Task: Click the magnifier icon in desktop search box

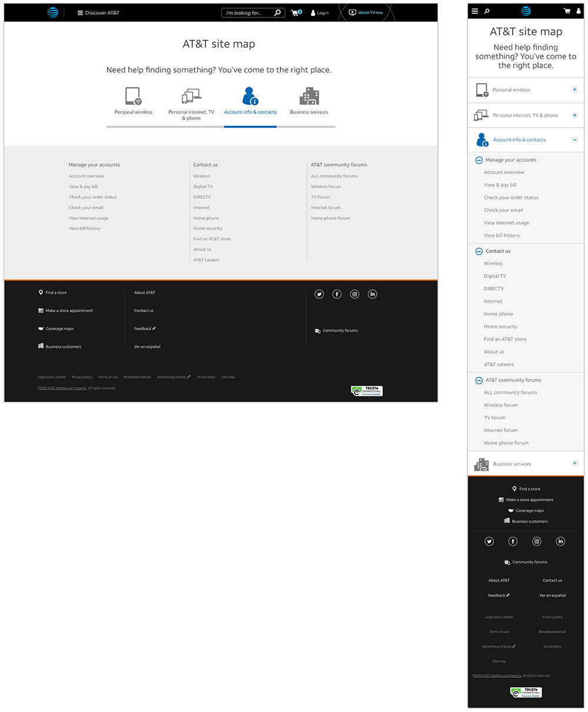Action: (x=278, y=12)
